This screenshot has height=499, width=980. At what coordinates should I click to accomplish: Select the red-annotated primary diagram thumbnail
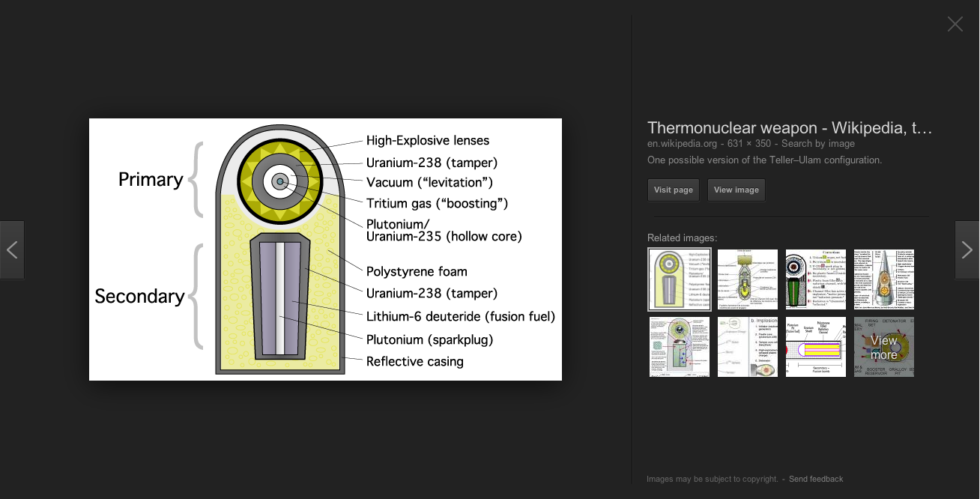click(x=679, y=346)
